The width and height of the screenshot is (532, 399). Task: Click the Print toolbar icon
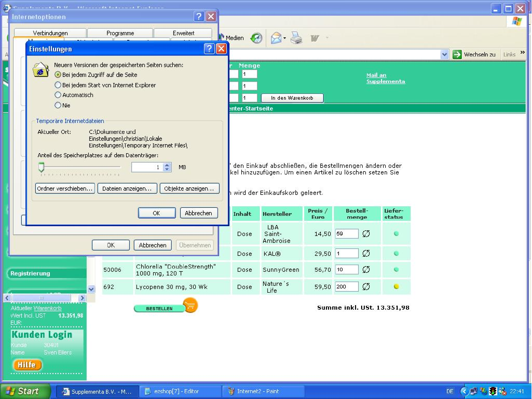click(x=296, y=38)
